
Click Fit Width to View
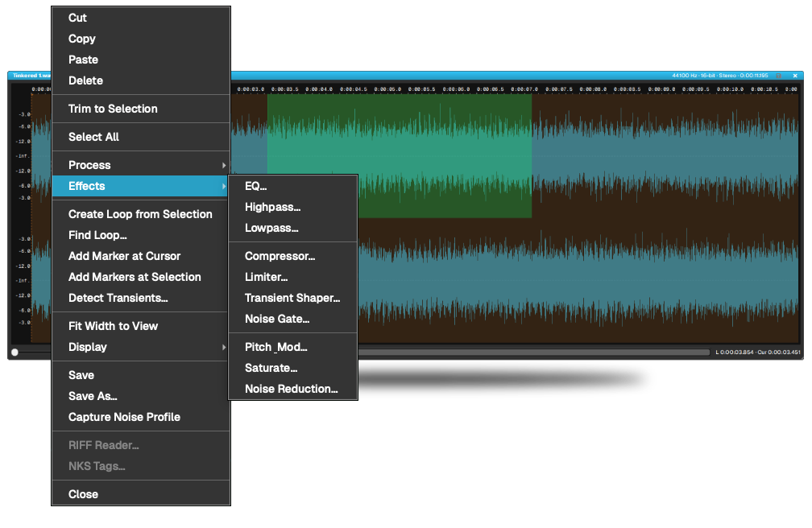click(x=141, y=326)
